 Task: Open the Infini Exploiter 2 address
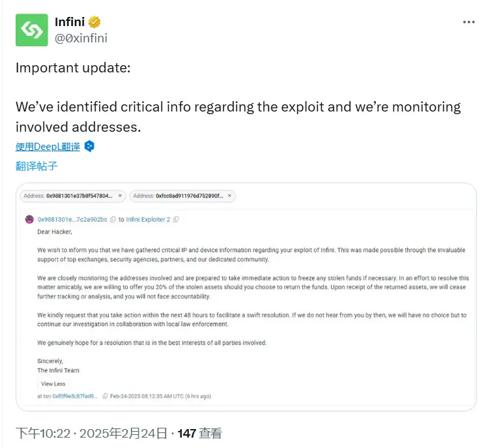[x=148, y=220]
